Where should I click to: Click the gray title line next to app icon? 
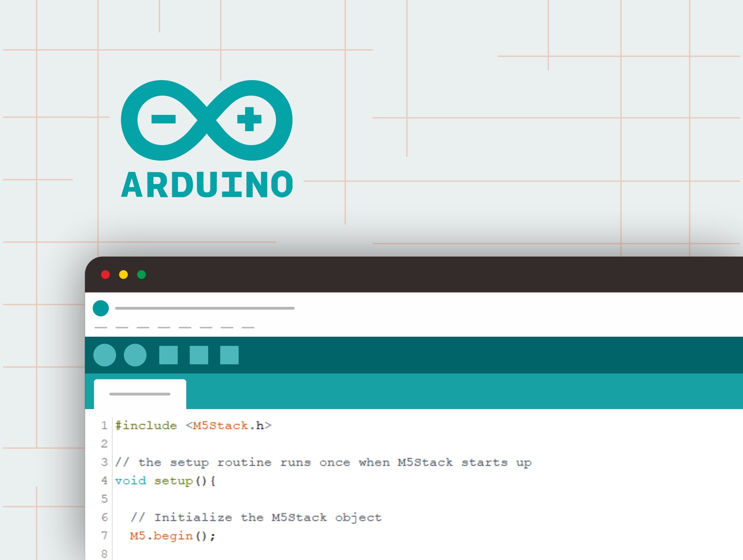205,308
